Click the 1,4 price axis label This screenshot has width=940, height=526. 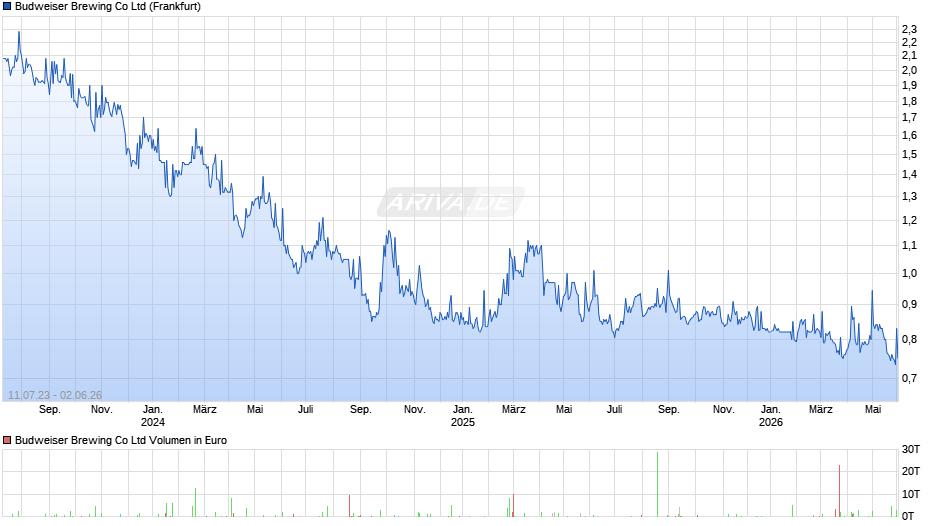tap(909, 175)
